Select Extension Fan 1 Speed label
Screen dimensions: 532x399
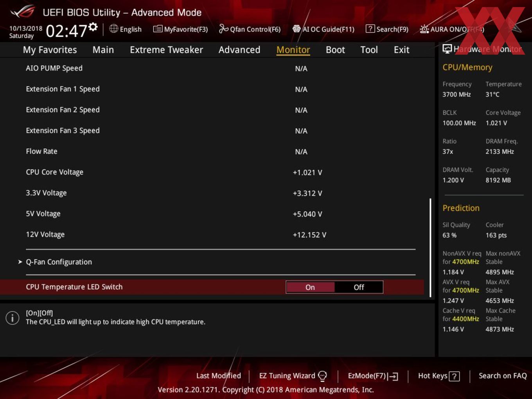coord(63,89)
